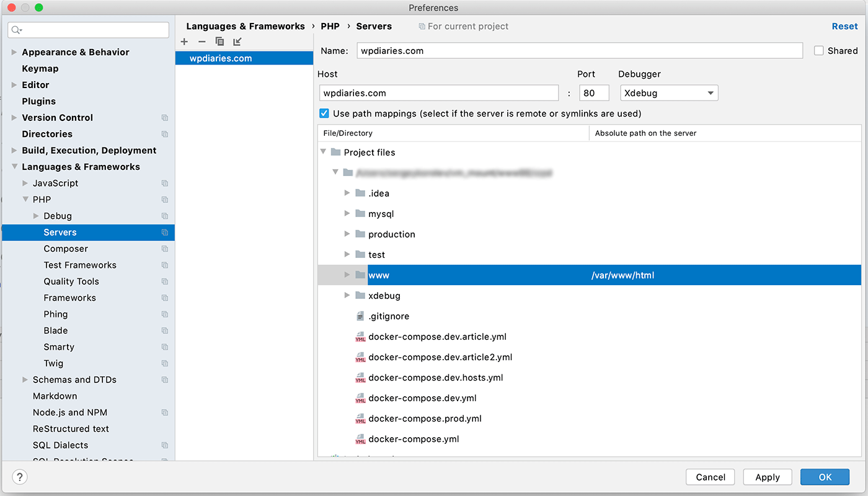Screen dimensions: 868x496
Task: Click the www folder icon
Action: click(x=360, y=275)
